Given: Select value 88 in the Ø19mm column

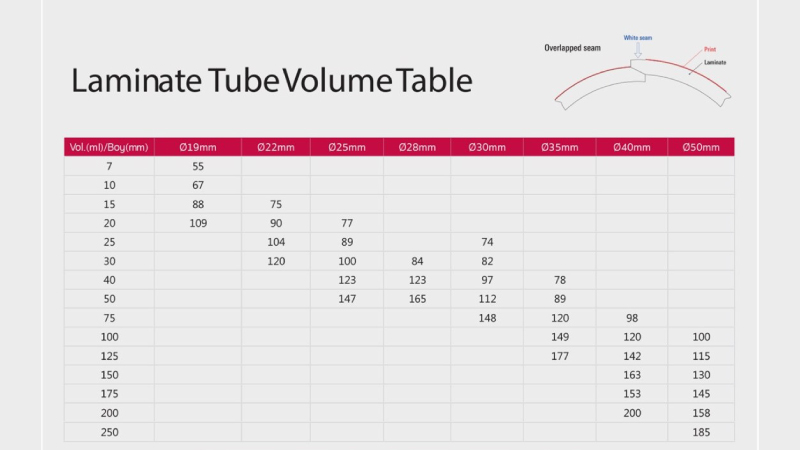Looking at the screenshot, I should [x=198, y=204].
